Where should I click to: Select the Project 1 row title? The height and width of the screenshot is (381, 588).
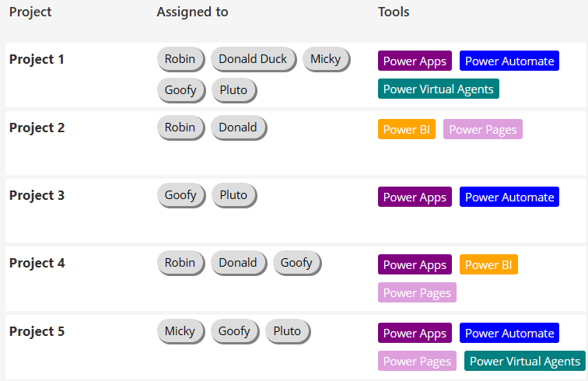coord(37,59)
